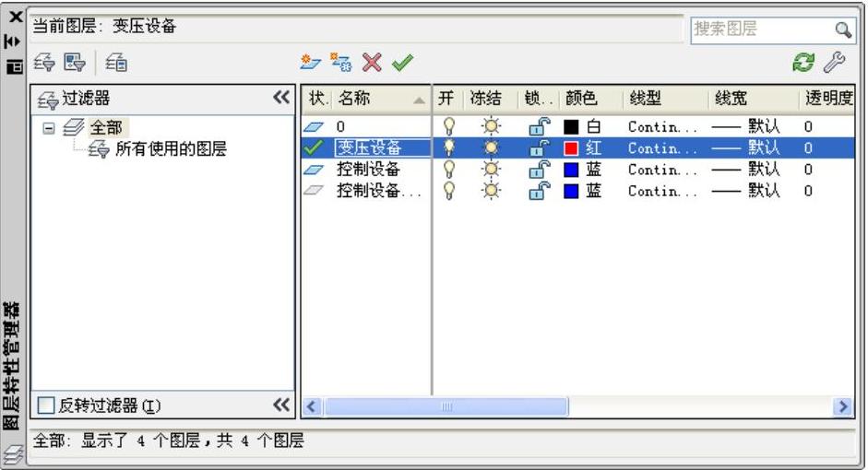Click double chevron beside 反转过滤器
868x470 pixels.
pos(281,405)
